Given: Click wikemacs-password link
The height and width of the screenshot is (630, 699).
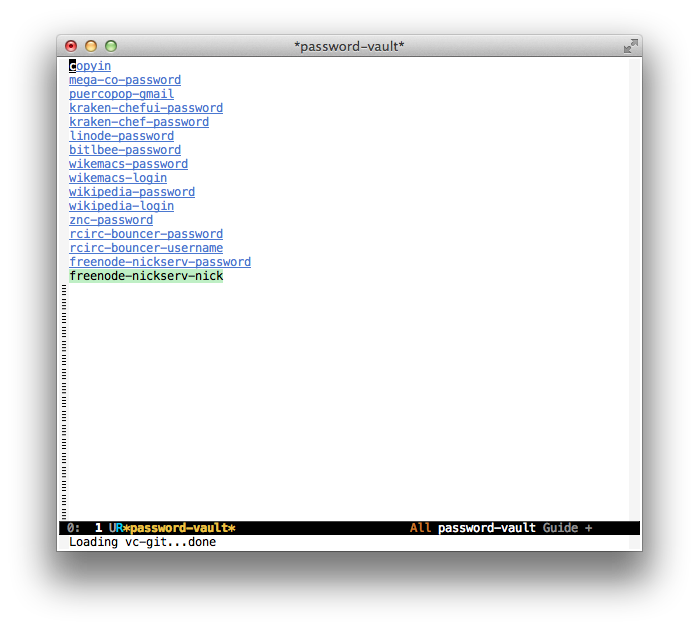Looking at the screenshot, I should [x=128, y=164].
